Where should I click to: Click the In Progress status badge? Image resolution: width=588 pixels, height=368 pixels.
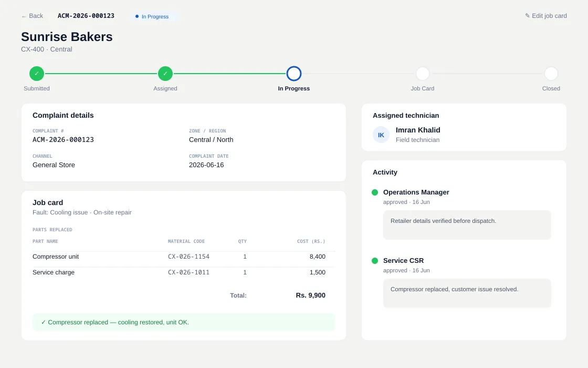coord(155,16)
